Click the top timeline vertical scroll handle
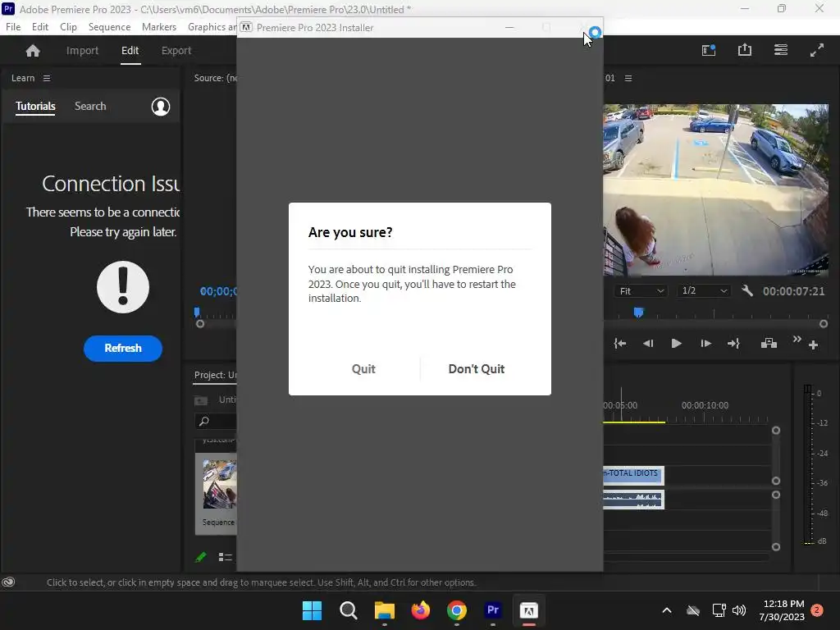 776,431
